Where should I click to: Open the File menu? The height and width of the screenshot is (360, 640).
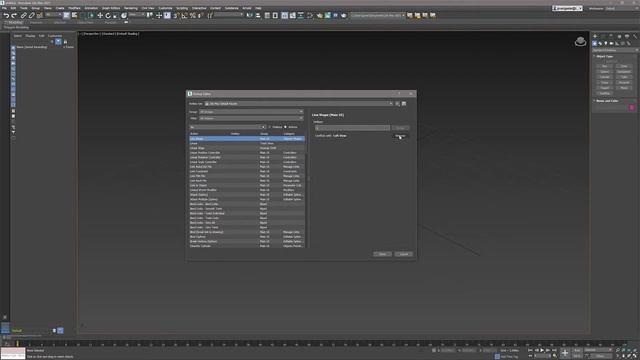(4, 8)
